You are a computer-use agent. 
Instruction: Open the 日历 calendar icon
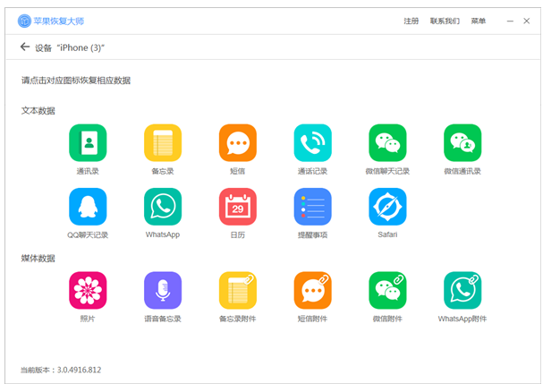(238, 207)
